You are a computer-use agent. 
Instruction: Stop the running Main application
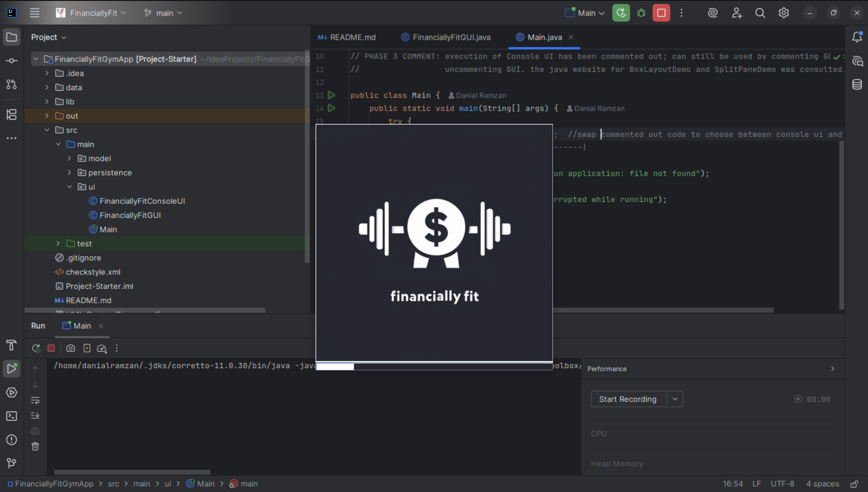tap(661, 13)
